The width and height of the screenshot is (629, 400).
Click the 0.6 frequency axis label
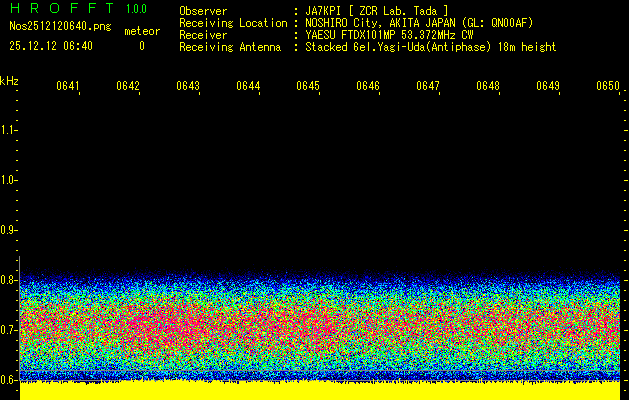click(9, 380)
